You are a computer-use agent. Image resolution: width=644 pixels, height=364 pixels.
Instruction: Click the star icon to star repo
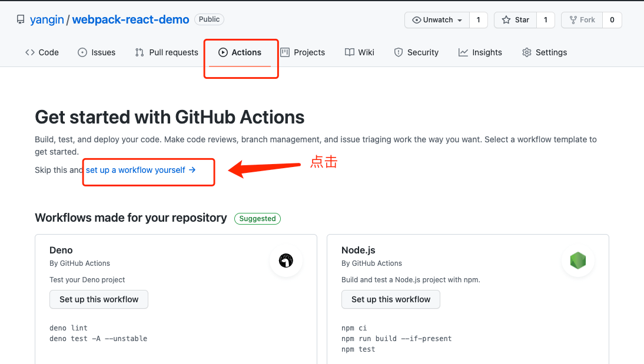tap(506, 20)
